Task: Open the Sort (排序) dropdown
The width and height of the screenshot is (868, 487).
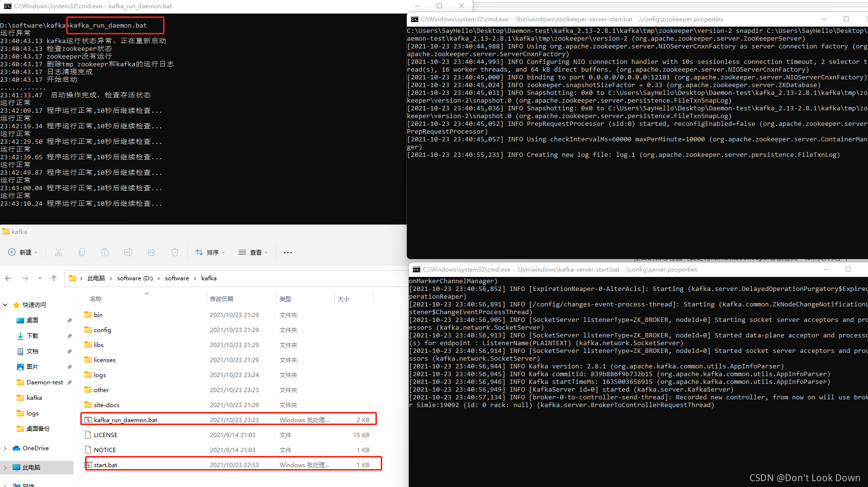Action: (x=210, y=252)
